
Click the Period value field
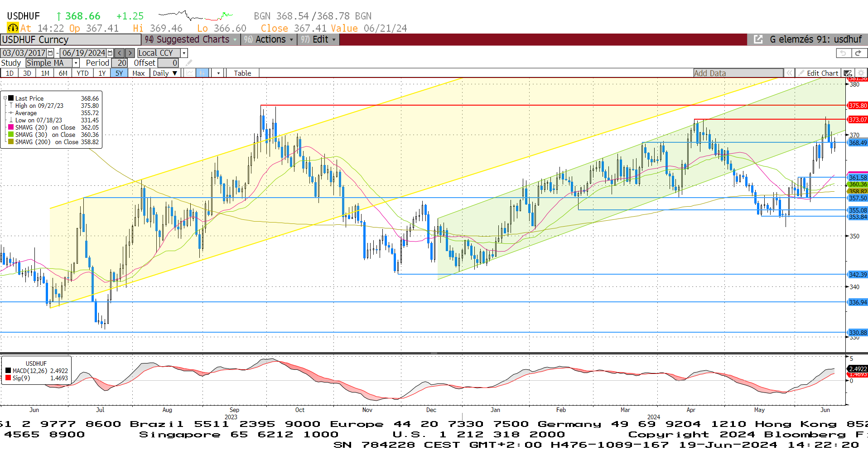[x=120, y=63]
